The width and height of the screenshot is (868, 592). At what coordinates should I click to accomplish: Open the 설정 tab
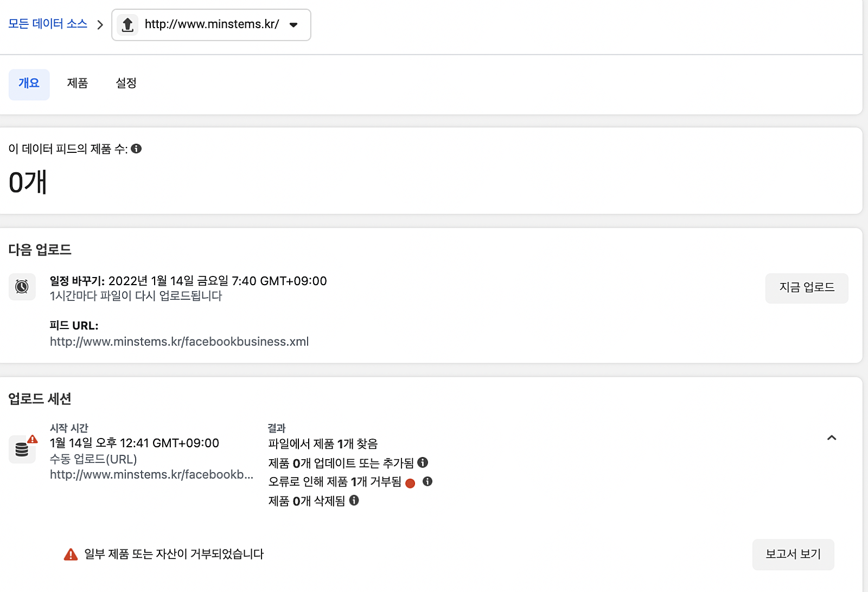(126, 83)
